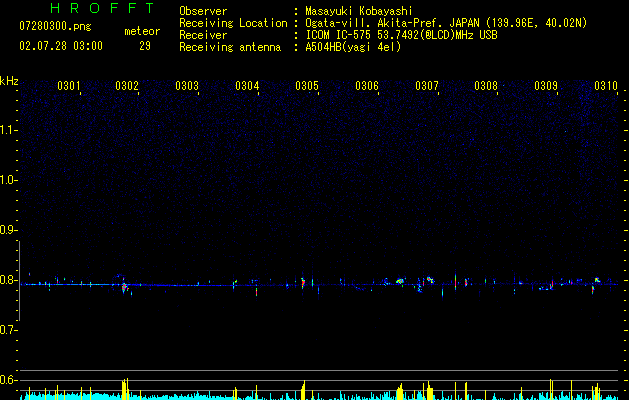
Task: Select ICOM IC-575 receiver text
Action: click(401, 35)
